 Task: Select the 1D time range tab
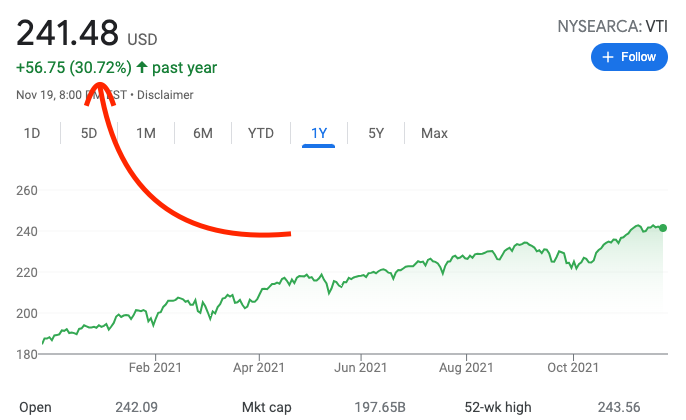pos(32,133)
